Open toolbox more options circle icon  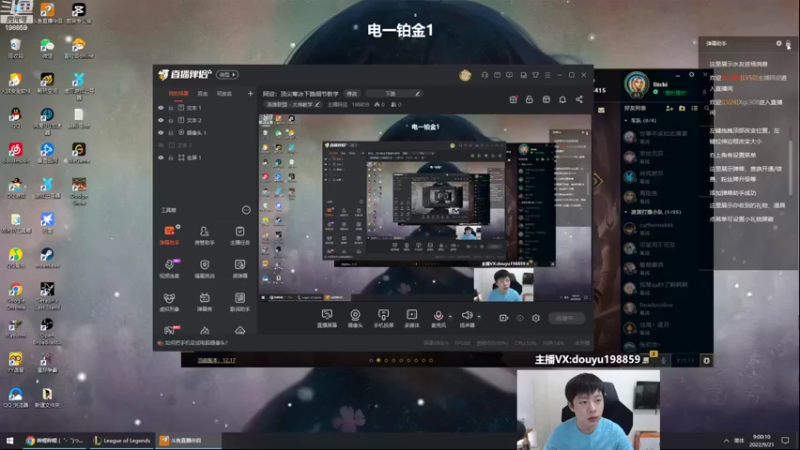246,210
